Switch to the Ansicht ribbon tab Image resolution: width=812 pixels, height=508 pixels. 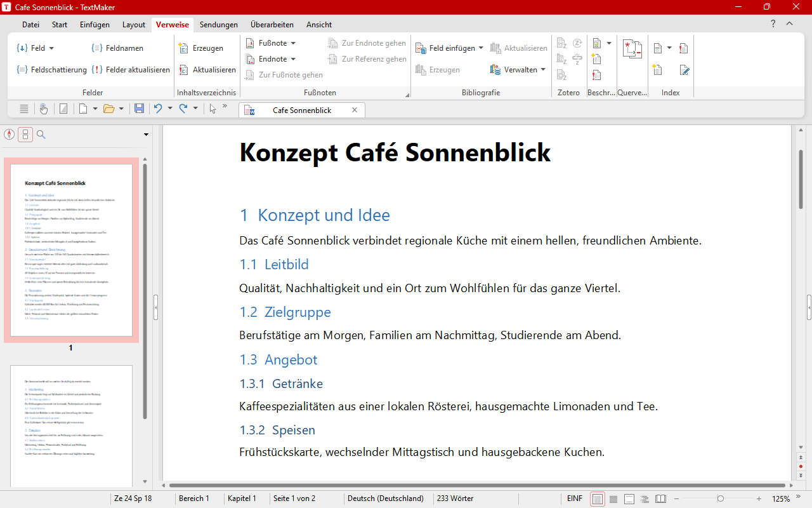319,25
